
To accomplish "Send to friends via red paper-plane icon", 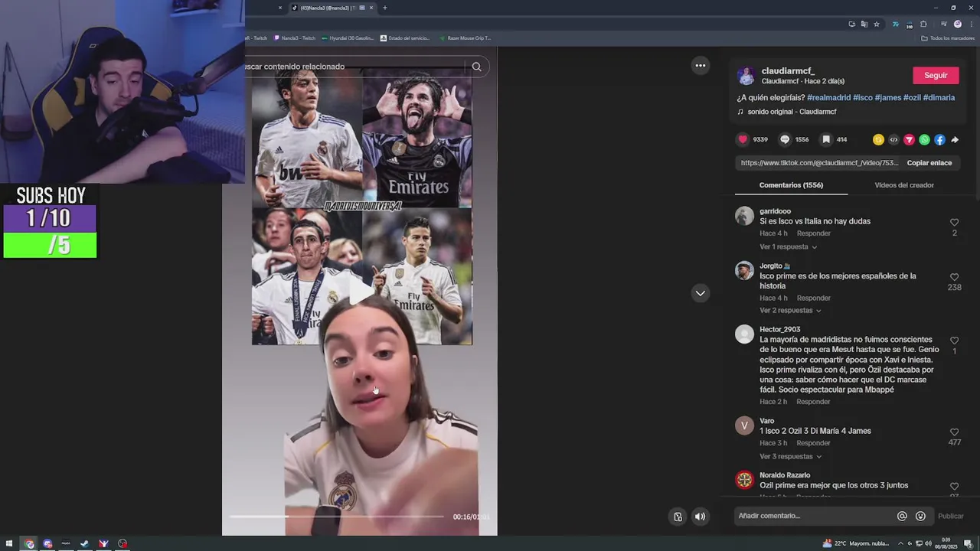I will point(909,139).
